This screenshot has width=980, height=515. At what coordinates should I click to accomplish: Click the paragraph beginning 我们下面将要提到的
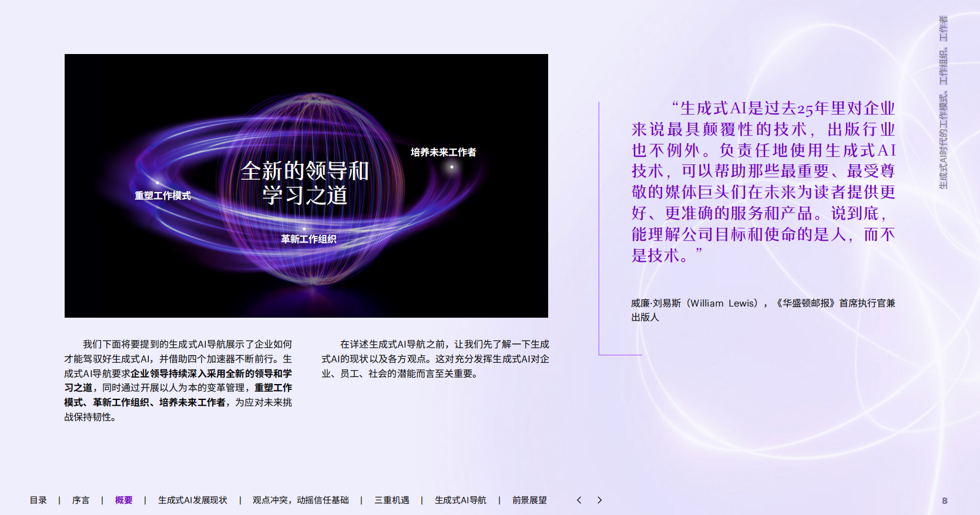pos(178,381)
